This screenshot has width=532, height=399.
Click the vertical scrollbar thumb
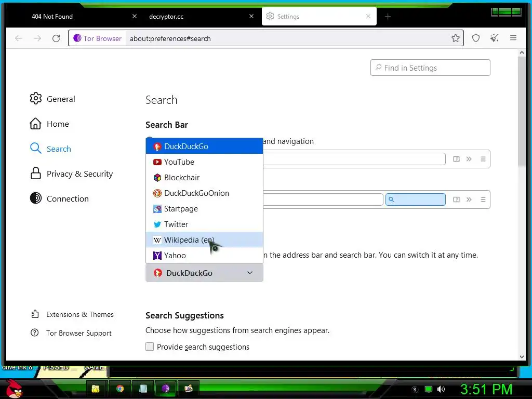522,111
